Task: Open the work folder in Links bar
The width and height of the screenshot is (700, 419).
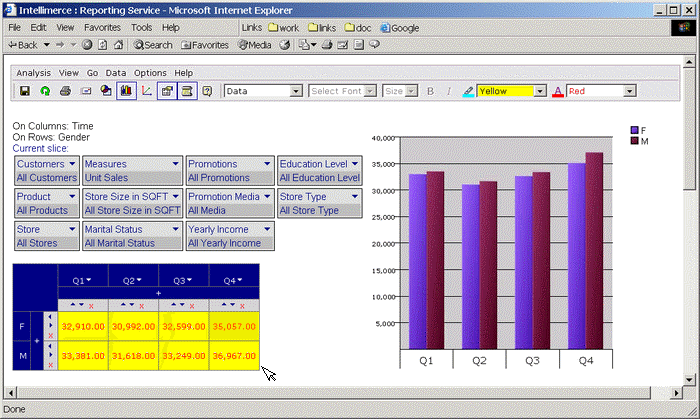Action: pos(284,28)
